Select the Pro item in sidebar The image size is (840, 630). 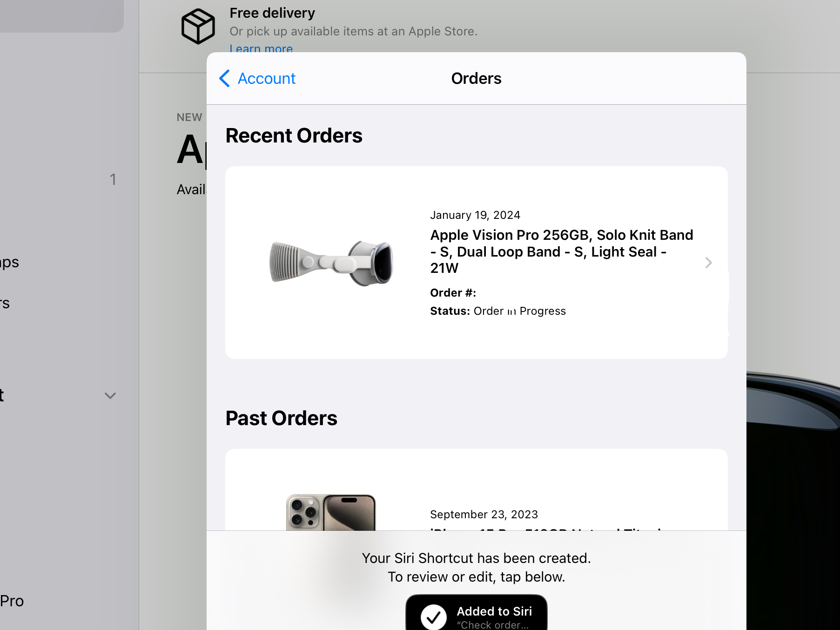click(x=12, y=601)
